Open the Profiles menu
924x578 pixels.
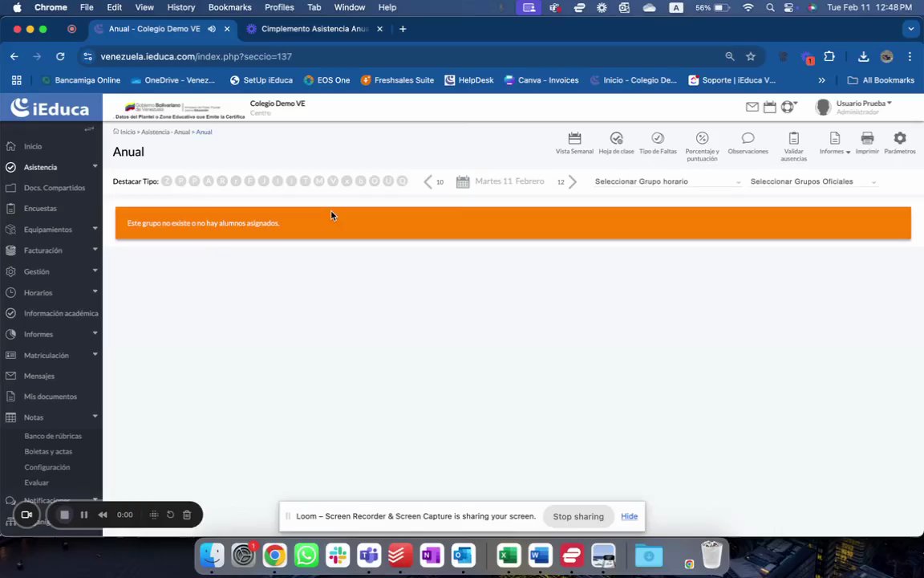(279, 8)
